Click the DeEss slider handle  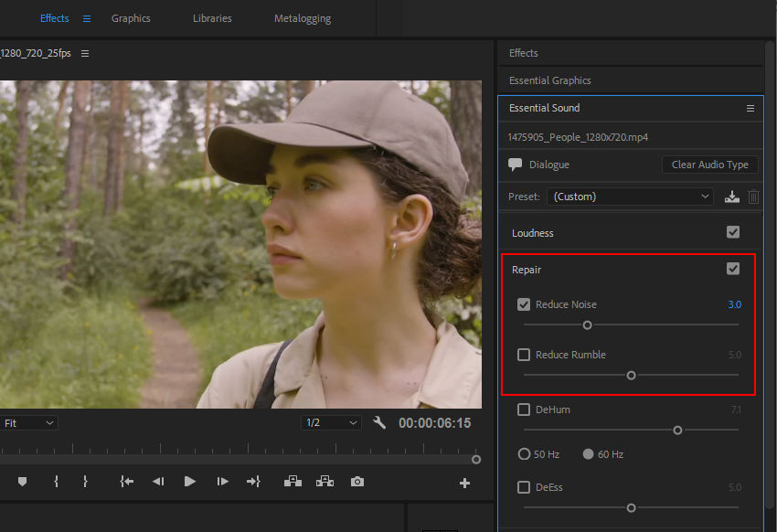[631, 508]
